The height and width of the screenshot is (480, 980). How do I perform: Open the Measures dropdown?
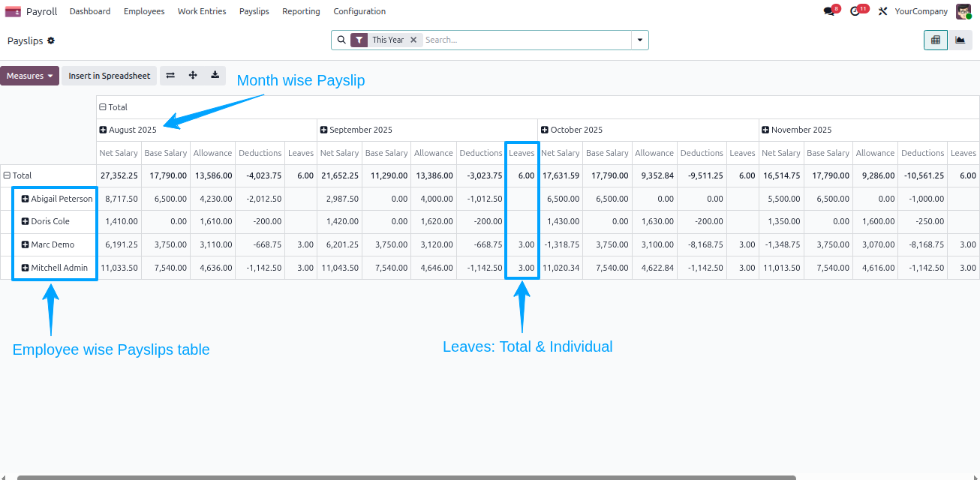coord(29,76)
